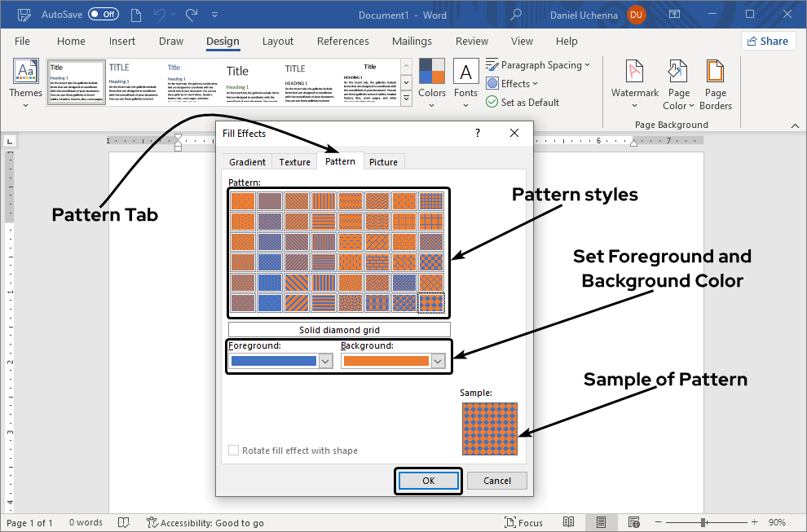The height and width of the screenshot is (532, 807).
Task: Switch to Focus mode in status bar
Action: click(523, 522)
